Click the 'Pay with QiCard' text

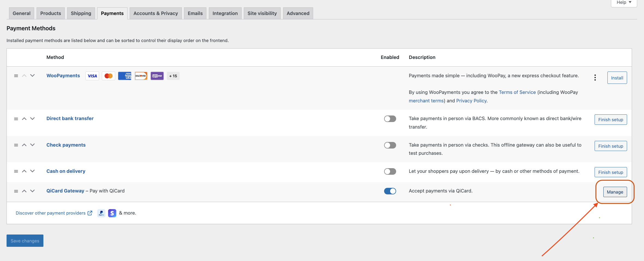(107, 191)
